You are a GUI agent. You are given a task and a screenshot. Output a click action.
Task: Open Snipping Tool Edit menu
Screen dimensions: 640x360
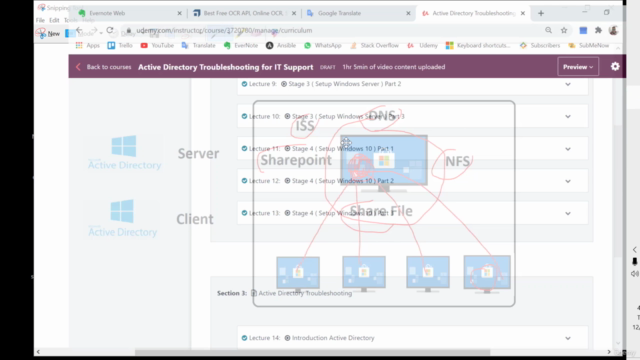(x=54, y=20)
